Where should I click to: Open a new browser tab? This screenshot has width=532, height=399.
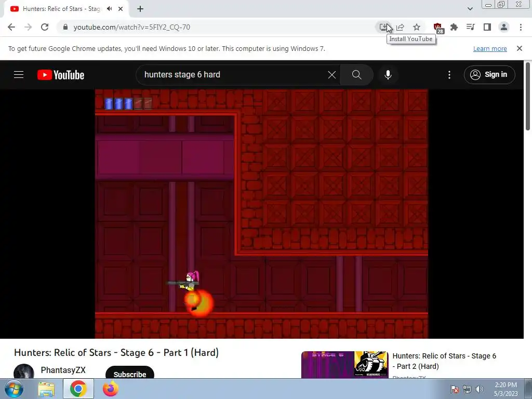pyautogui.click(x=140, y=9)
